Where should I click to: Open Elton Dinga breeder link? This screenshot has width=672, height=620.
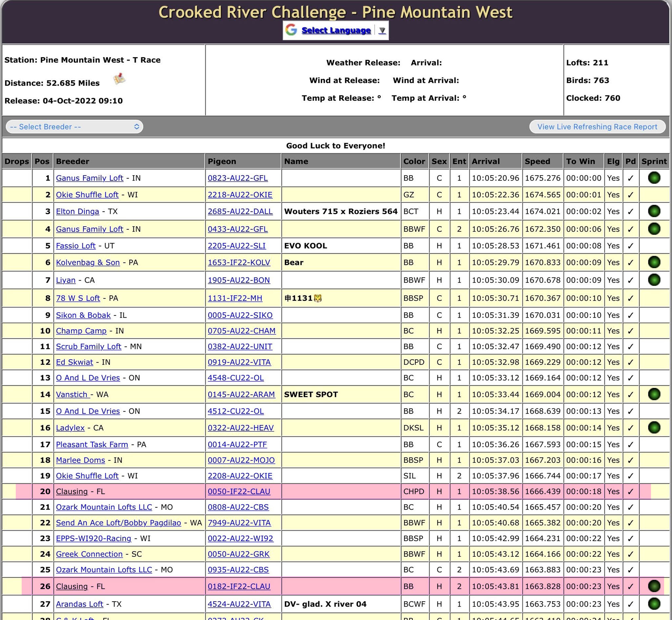(x=77, y=212)
